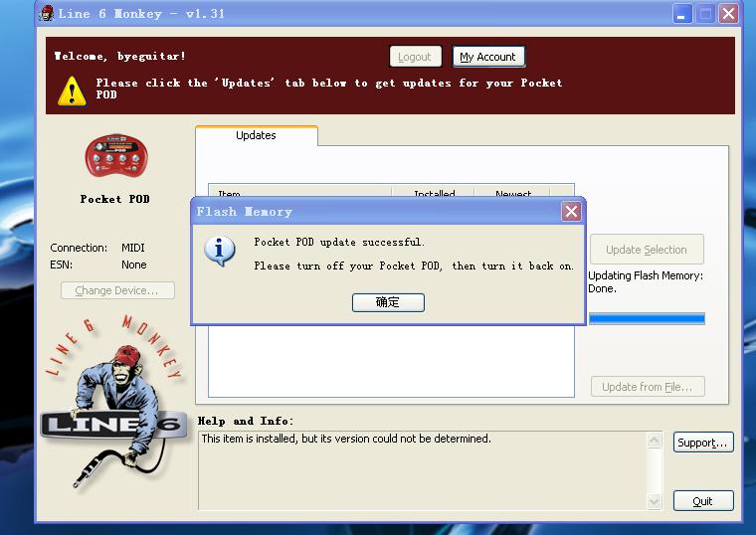Close the Line 6 Monkey window
This screenshot has width=756, height=535.
(x=728, y=14)
